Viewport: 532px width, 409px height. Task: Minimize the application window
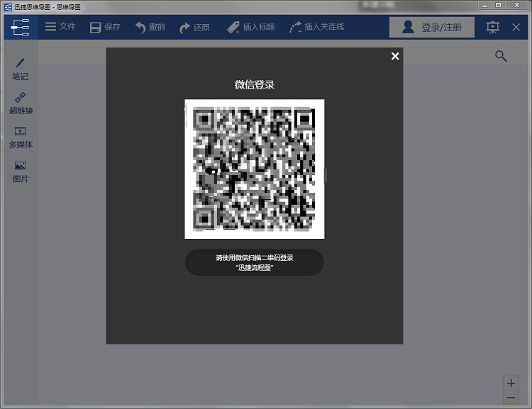tap(485, 5)
